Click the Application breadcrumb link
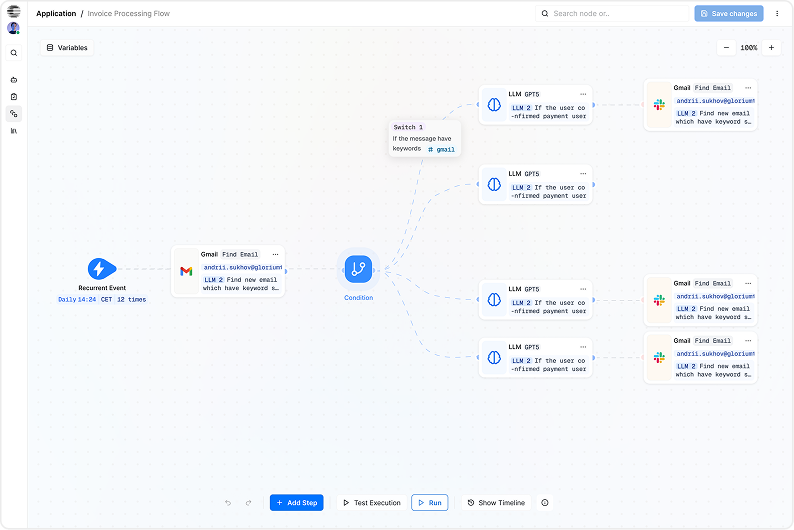The height and width of the screenshot is (530, 794). pos(56,14)
